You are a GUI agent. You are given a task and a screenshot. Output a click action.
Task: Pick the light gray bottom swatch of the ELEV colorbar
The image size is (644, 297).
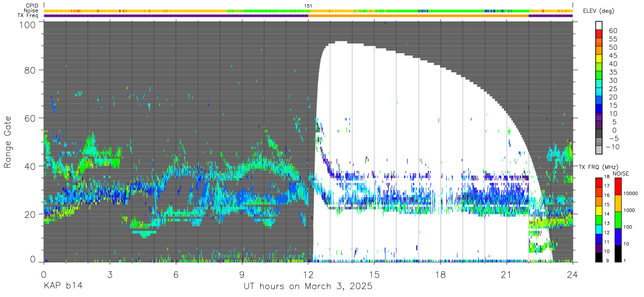point(599,150)
